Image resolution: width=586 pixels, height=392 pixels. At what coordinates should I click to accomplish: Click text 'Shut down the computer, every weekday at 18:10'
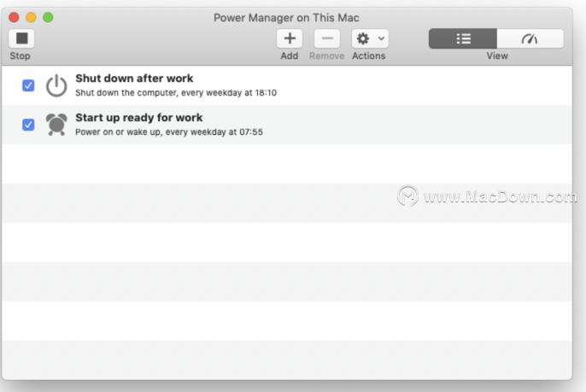176,93
